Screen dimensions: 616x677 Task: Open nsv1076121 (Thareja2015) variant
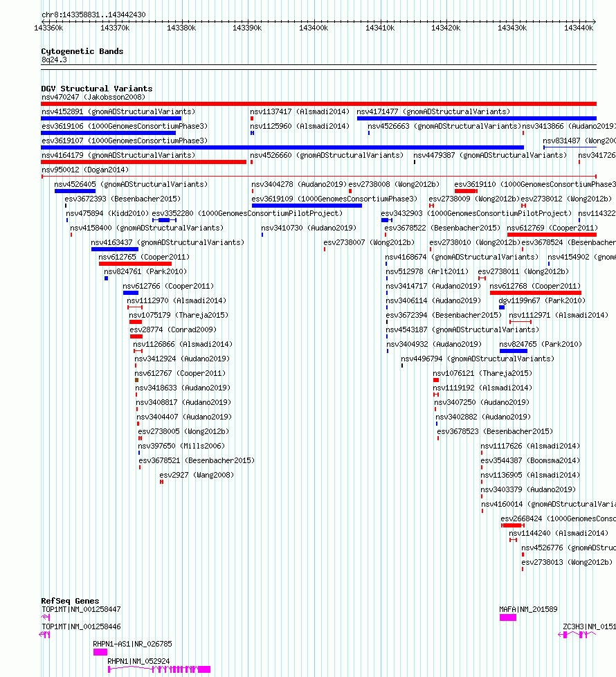(482, 374)
